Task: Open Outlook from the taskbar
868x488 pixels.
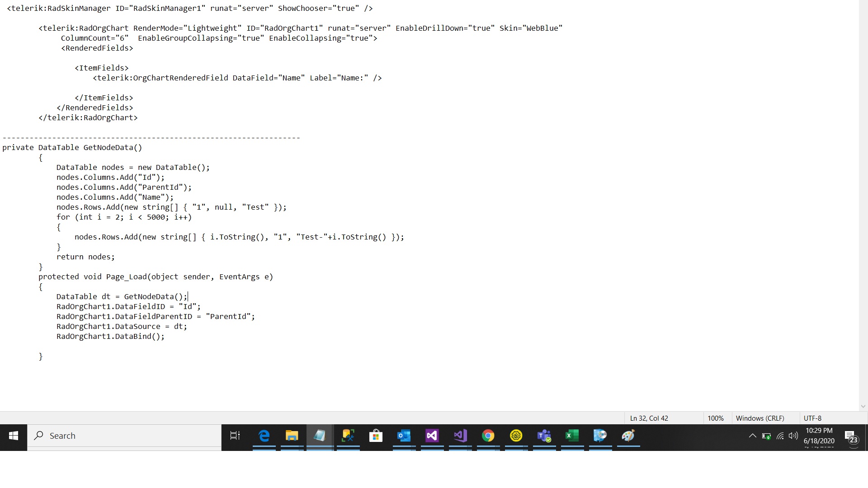Action: [x=404, y=436]
